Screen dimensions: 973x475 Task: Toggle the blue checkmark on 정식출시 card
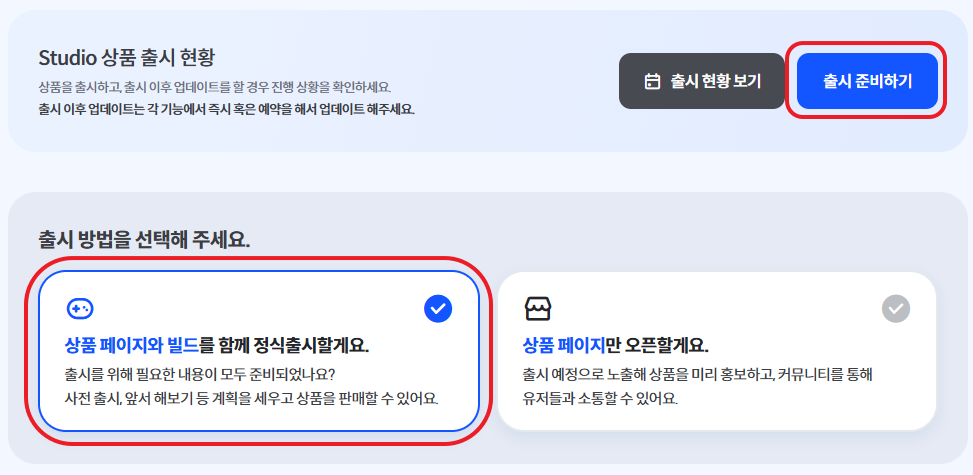point(438,309)
